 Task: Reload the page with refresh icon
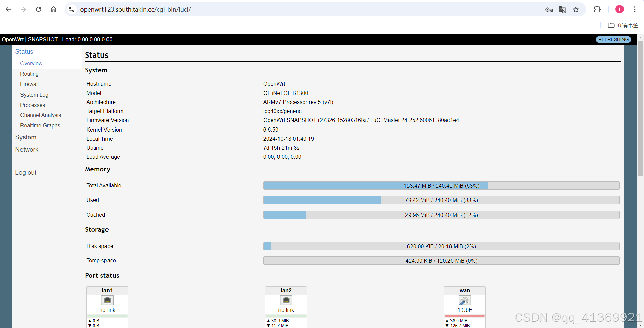(38, 9)
